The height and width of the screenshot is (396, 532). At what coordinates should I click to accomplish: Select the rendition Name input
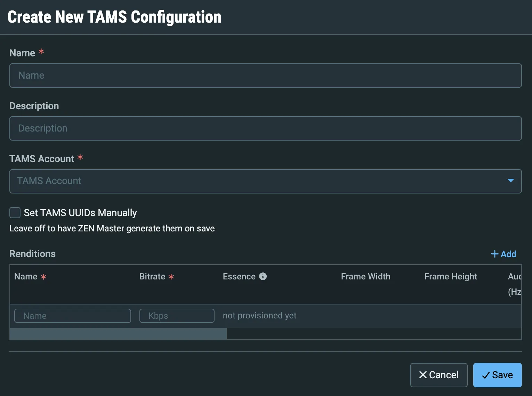(x=73, y=316)
